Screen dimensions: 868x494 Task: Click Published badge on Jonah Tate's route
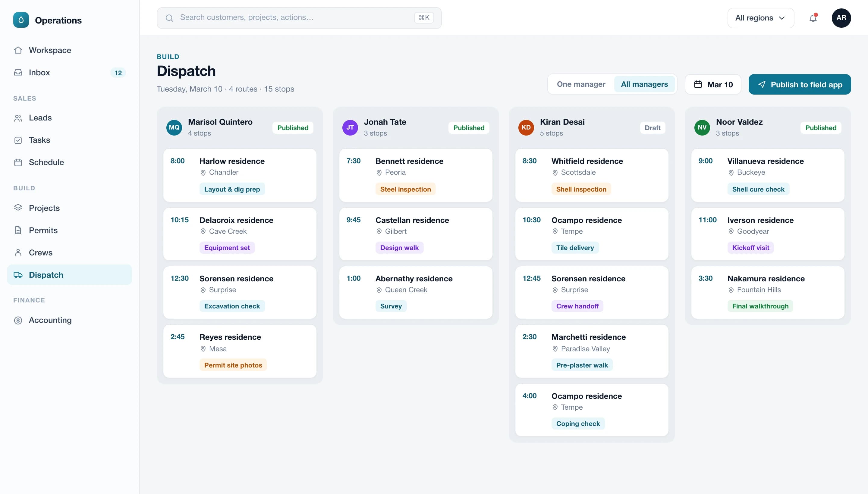(468, 128)
